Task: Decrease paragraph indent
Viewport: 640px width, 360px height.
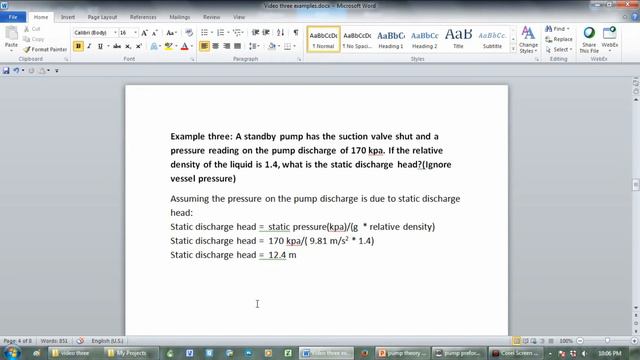Action: click(x=256, y=32)
